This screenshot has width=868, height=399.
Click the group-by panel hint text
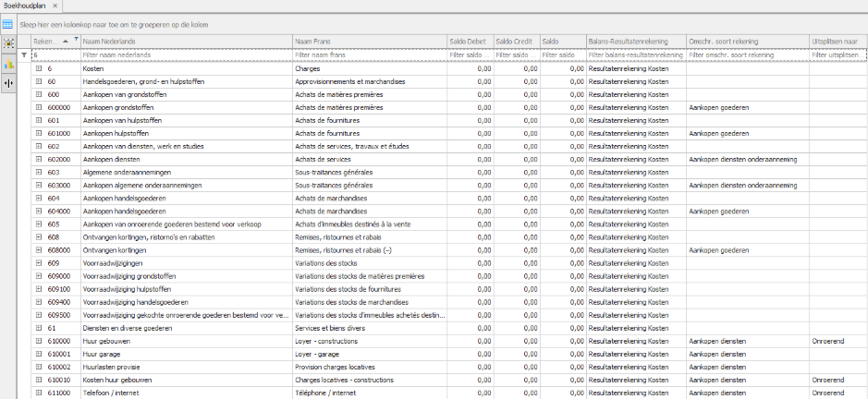114,25
